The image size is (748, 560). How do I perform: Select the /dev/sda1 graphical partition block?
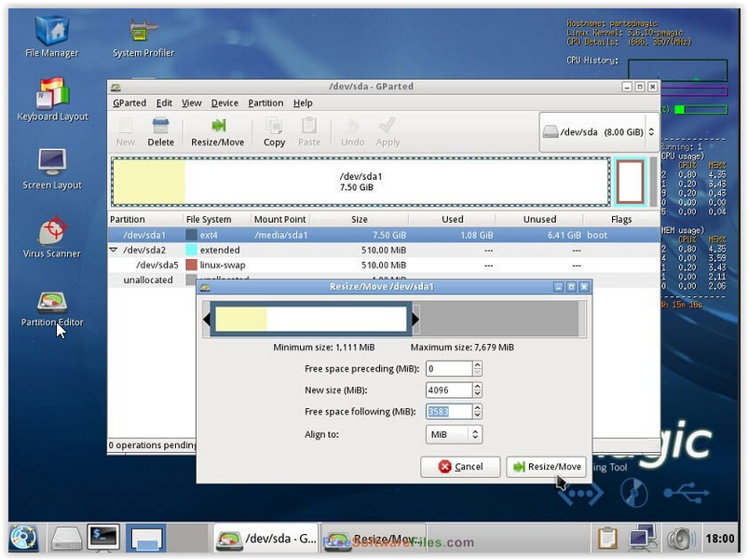tap(360, 182)
